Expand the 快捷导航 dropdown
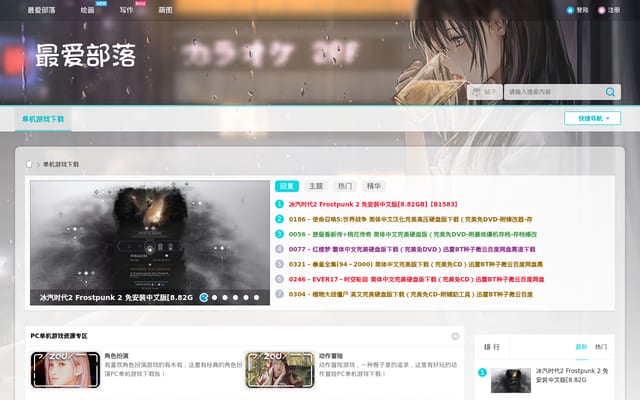Image resolution: width=640 pixels, height=400 pixels. coord(592,118)
